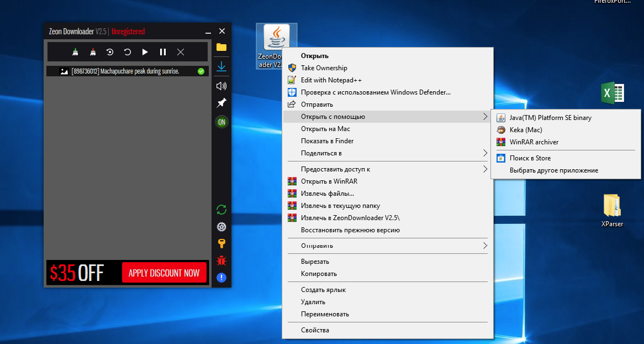Image resolution: width=644 pixels, height=344 pixels.
Task: Click the blue download arrow icon
Action: pos(221,67)
